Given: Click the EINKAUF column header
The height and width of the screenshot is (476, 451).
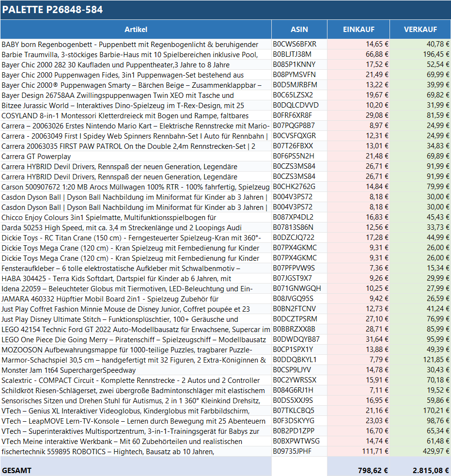Looking at the screenshot, I should click(358, 30).
